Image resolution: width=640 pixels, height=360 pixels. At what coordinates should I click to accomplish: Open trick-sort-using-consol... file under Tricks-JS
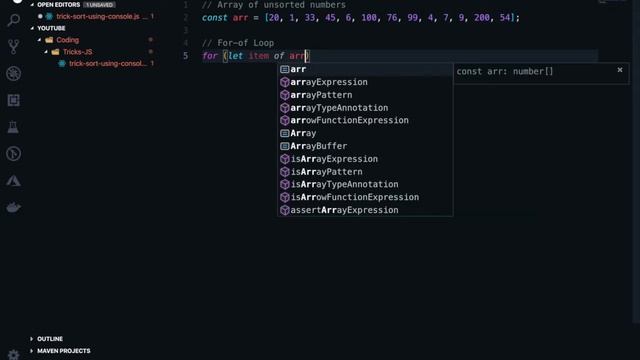click(107, 64)
